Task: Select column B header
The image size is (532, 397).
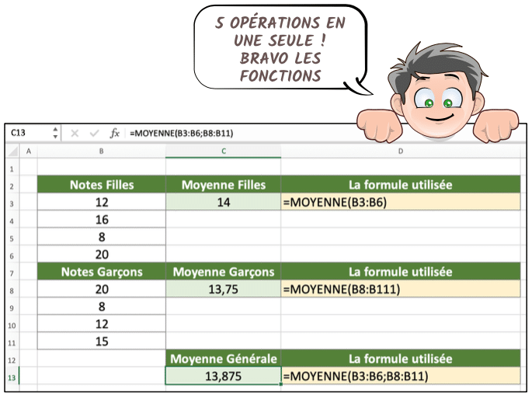Action: click(x=102, y=151)
